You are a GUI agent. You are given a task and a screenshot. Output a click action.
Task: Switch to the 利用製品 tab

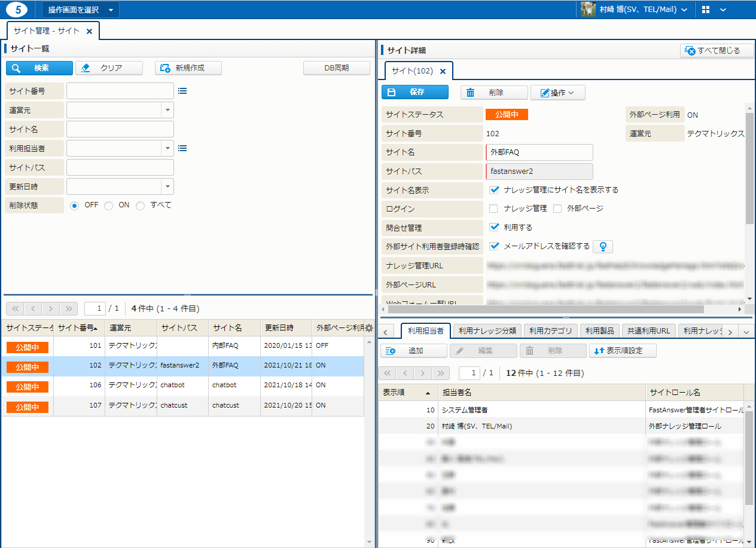point(599,330)
